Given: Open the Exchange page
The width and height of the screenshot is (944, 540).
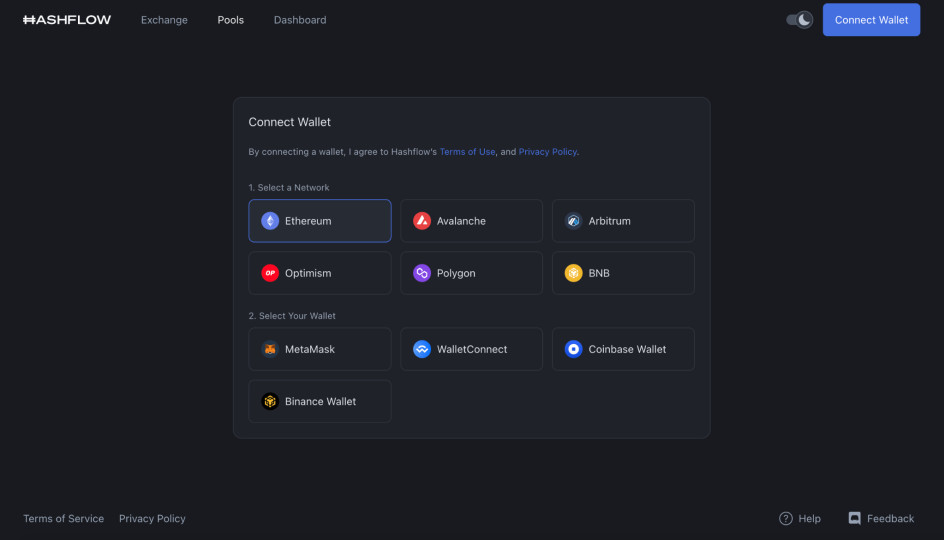Looking at the screenshot, I should click(164, 20).
